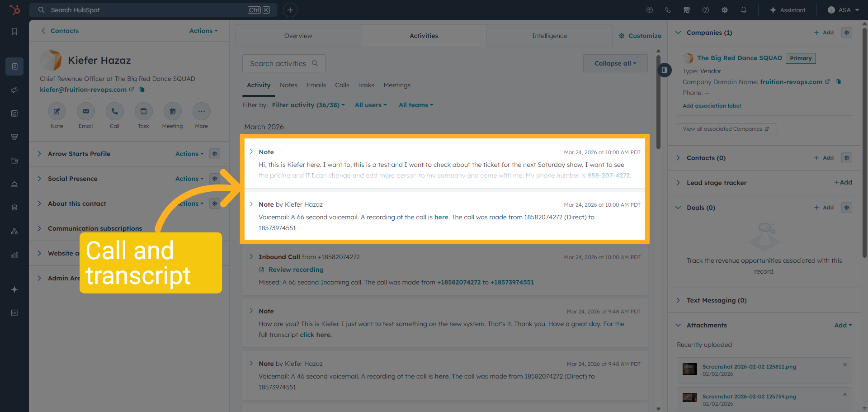Open All users filter dropdown
Viewport: 868px width, 412px height.
pos(371,105)
